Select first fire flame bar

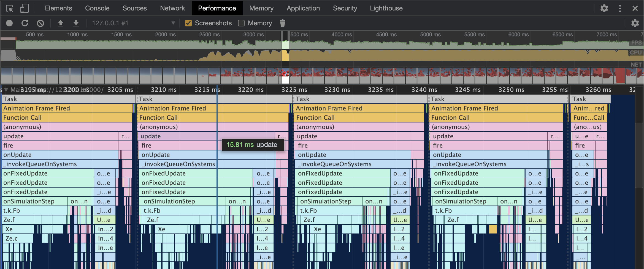tap(60, 146)
